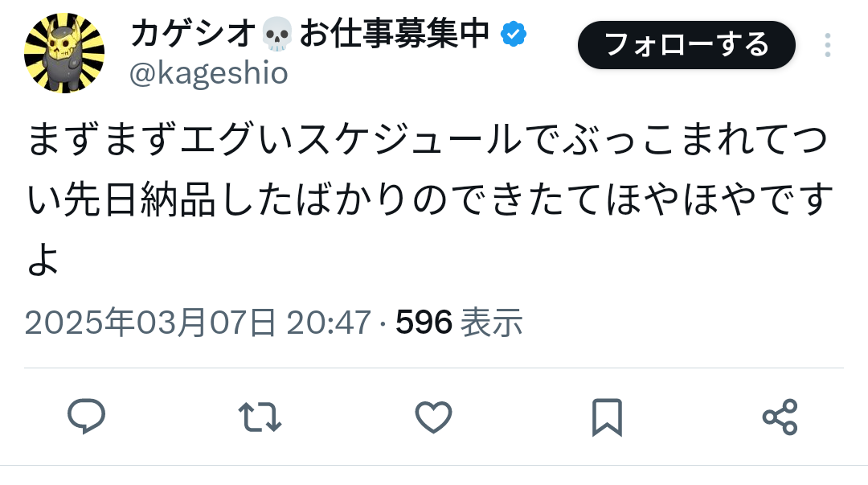
Task: Open the three-dot more options menu
Action: coord(827,45)
